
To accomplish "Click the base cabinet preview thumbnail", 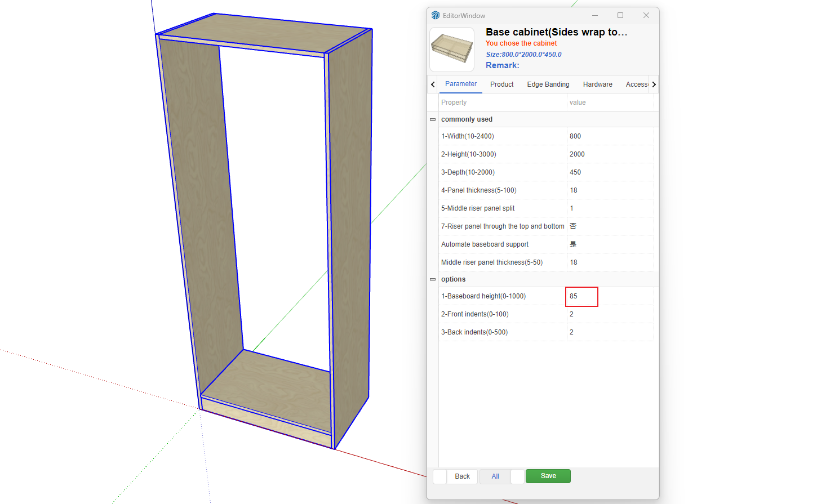I will 452,50.
